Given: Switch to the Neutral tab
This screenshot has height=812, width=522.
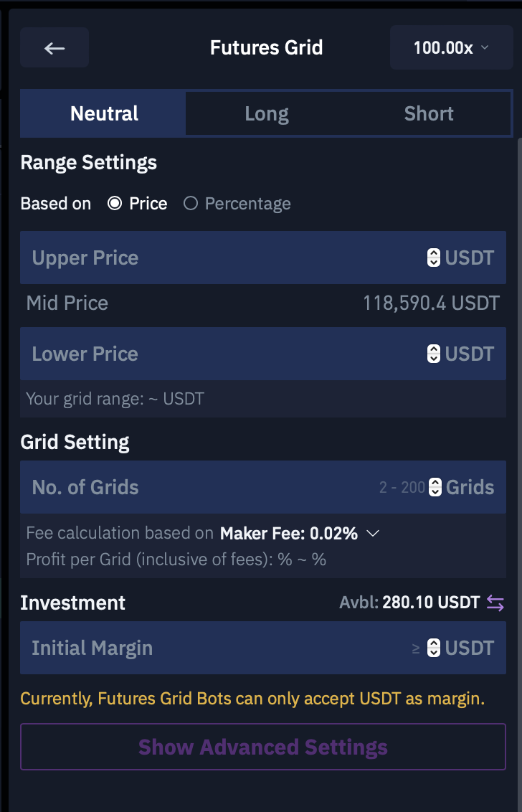Looking at the screenshot, I should coord(104,113).
